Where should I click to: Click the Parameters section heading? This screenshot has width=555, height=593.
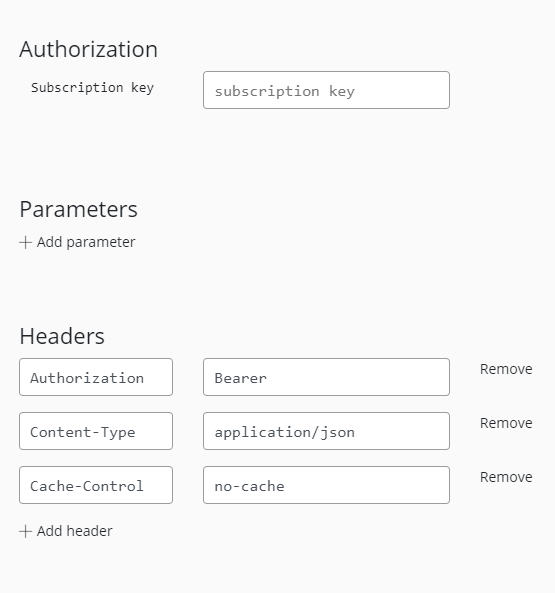point(79,209)
